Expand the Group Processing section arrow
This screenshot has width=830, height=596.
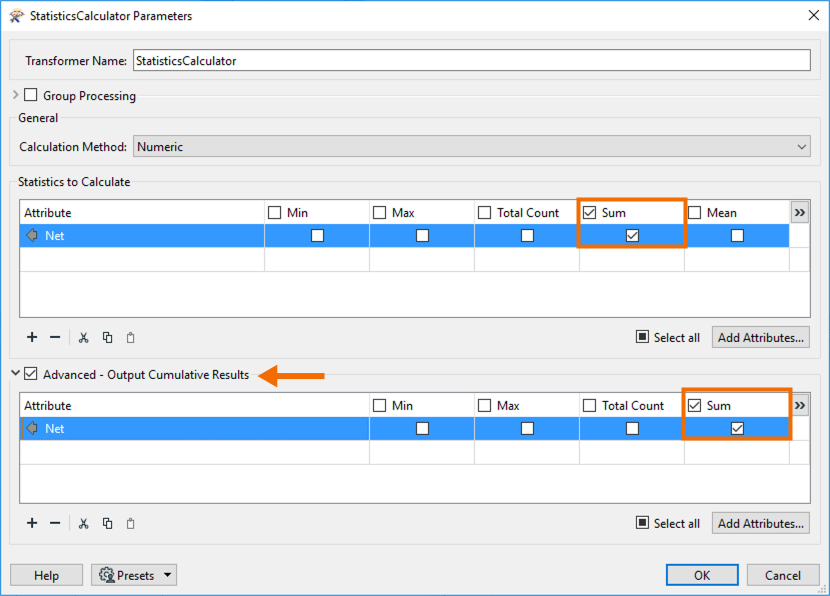coord(15,95)
